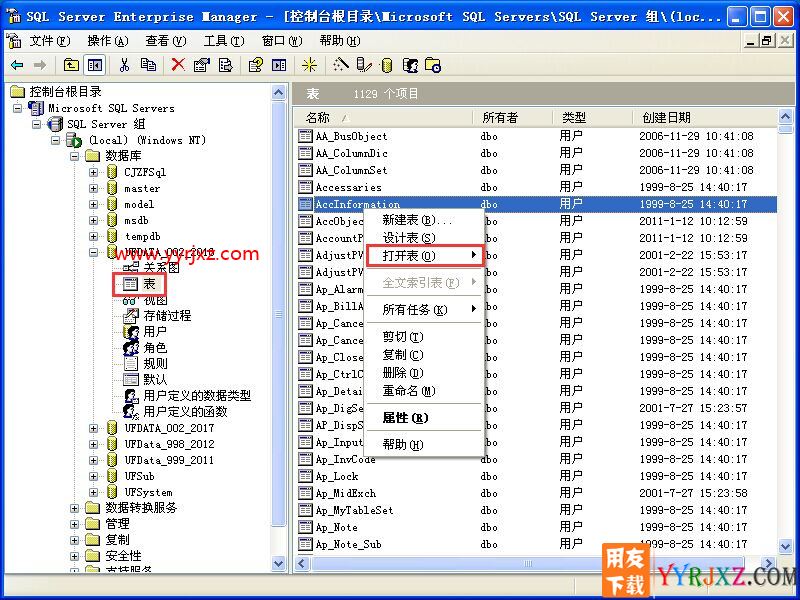The height and width of the screenshot is (600, 800).
Task: Open the 操作(A) menu
Action: (x=108, y=40)
